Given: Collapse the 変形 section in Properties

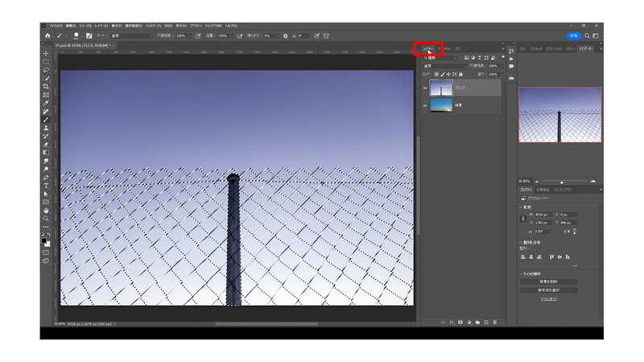Looking at the screenshot, I should click(521, 208).
